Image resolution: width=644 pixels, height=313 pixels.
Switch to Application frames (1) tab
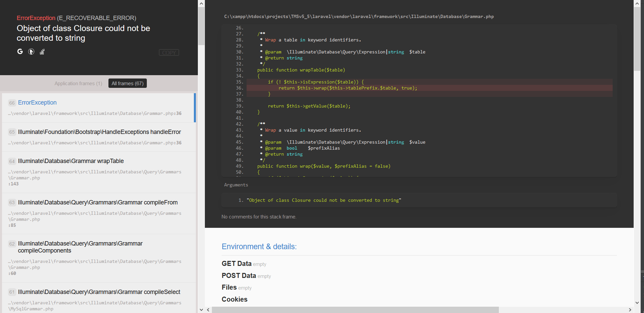point(78,84)
